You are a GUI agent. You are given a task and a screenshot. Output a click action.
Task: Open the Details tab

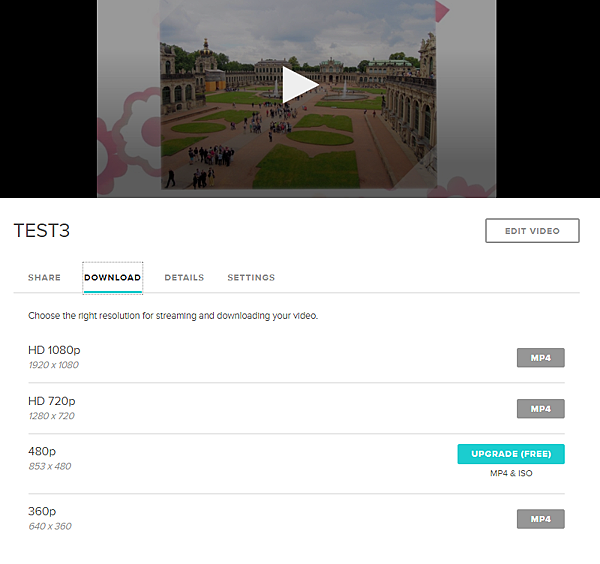(x=184, y=277)
